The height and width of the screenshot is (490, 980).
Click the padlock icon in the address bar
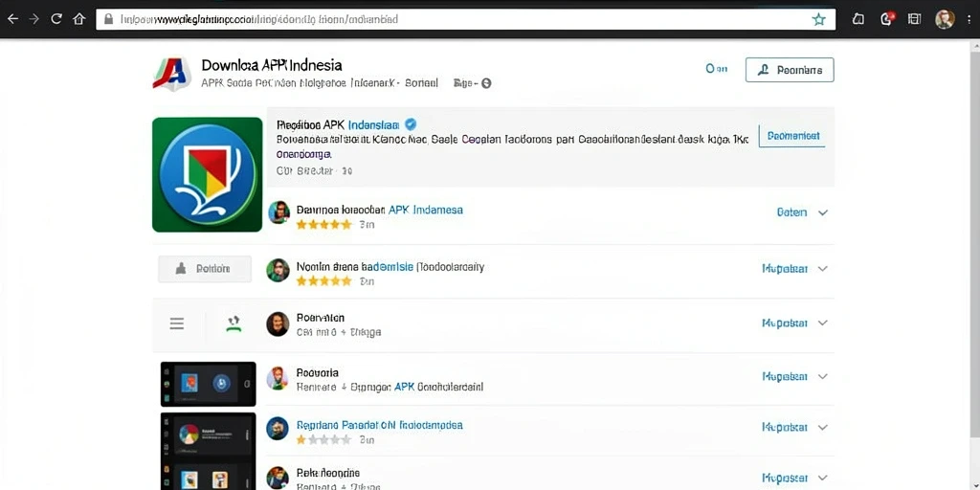pos(108,19)
